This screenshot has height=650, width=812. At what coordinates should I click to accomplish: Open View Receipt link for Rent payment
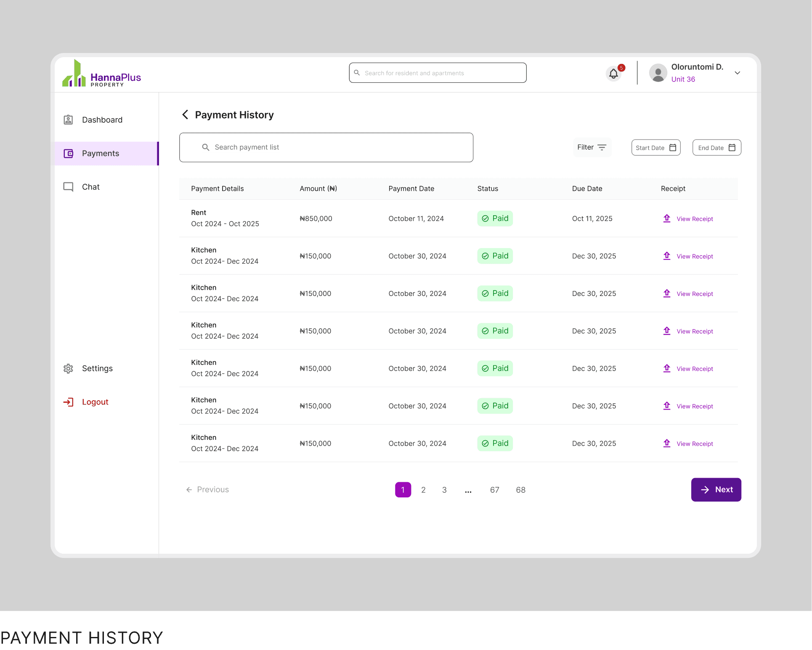[695, 219]
